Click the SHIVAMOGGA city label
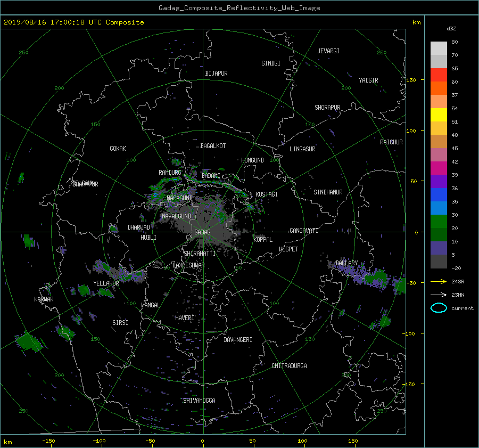This screenshot has height=448, width=479. click(x=199, y=400)
